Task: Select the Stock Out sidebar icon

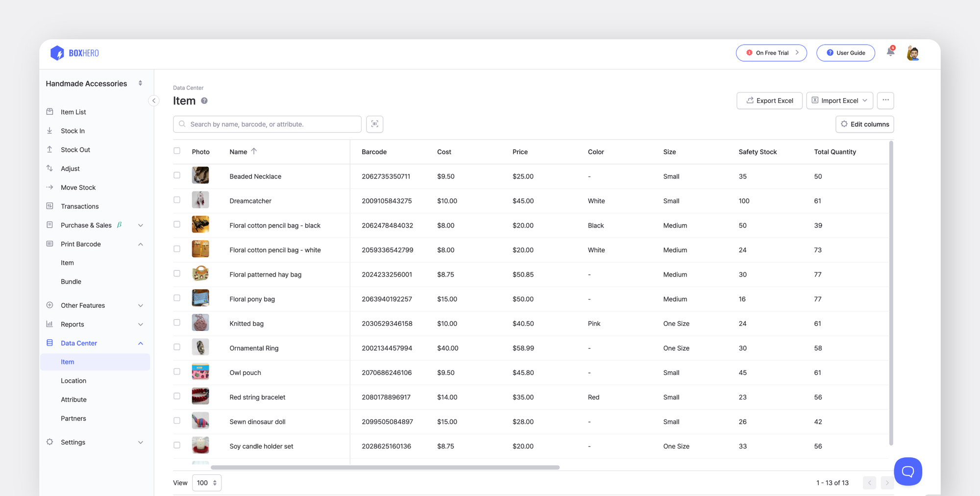Action: pyautogui.click(x=49, y=149)
